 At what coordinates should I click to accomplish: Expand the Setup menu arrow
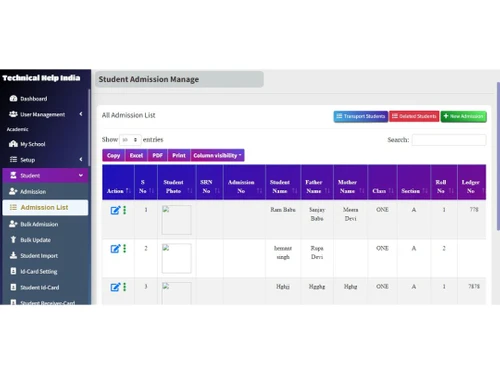pos(81,159)
